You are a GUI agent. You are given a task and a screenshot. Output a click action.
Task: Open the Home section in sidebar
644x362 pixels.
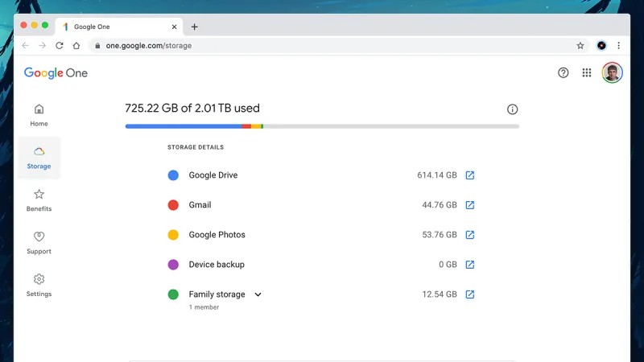click(x=39, y=115)
